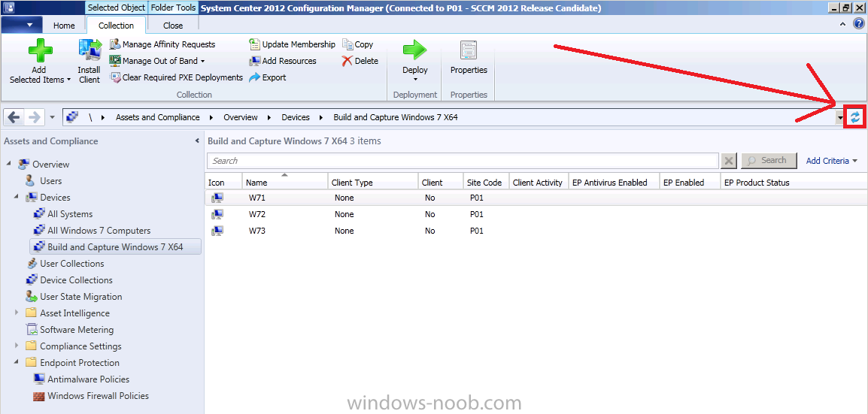This screenshot has width=868, height=414.
Task: Click the Copy command in the ribbon
Action: (357, 44)
